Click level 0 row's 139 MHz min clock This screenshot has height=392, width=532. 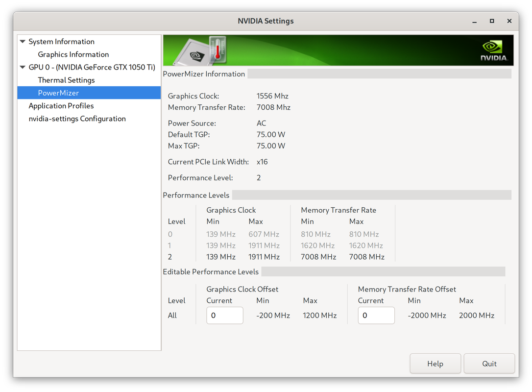tap(221, 234)
